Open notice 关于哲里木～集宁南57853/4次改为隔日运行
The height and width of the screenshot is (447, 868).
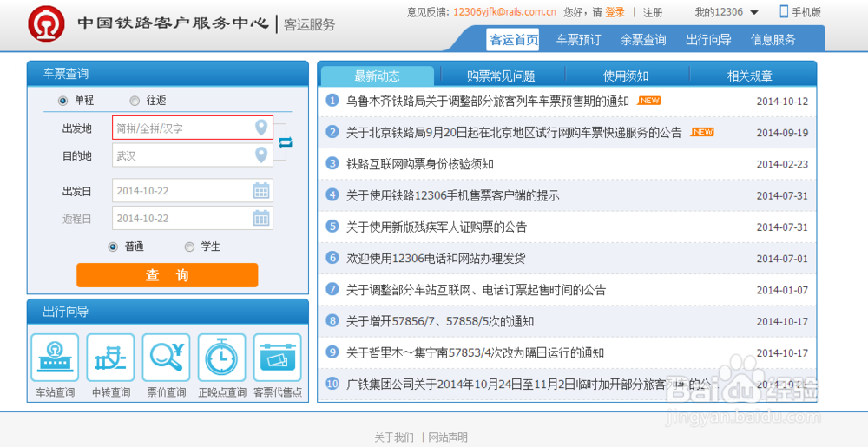click(475, 352)
